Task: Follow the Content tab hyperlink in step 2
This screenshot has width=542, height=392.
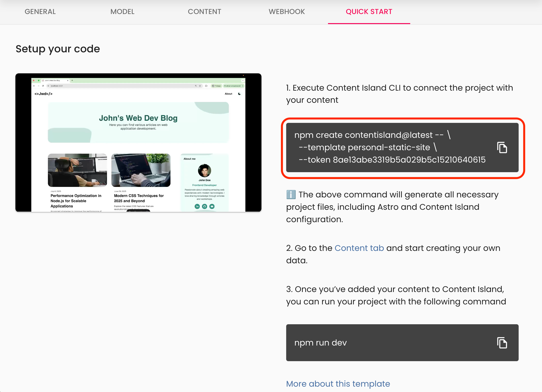Action: pyautogui.click(x=359, y=248)
